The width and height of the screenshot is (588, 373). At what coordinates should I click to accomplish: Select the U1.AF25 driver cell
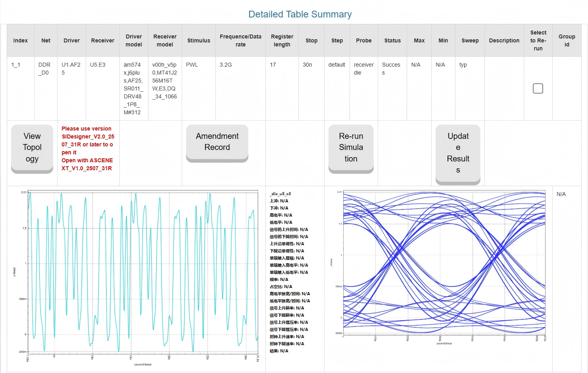click(71, 69)
